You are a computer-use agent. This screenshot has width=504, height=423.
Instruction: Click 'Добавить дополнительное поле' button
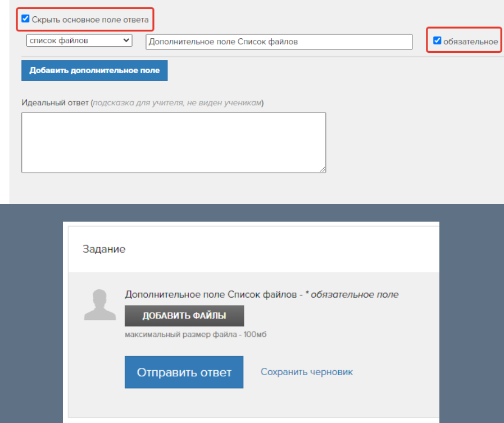click(x=94, y=70)
